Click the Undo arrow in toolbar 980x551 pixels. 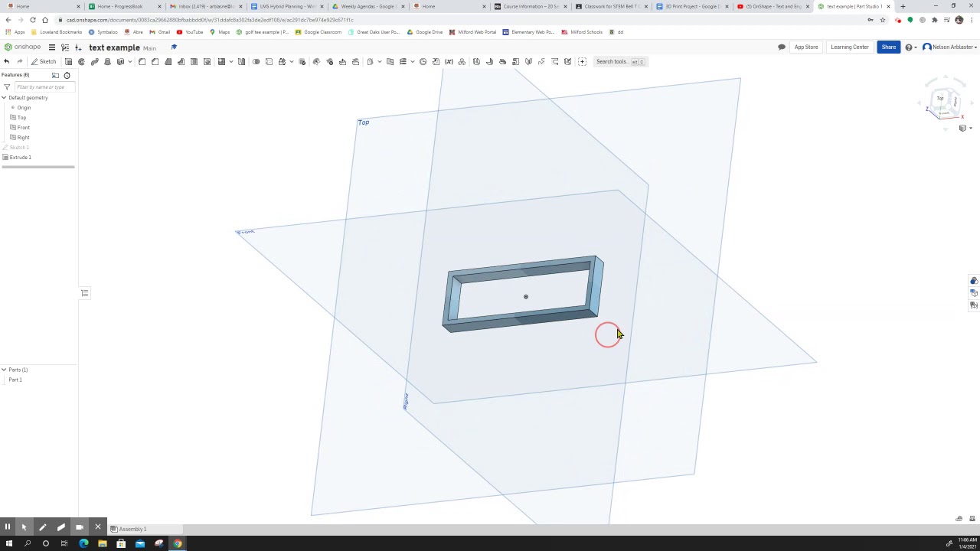[7, 61]
